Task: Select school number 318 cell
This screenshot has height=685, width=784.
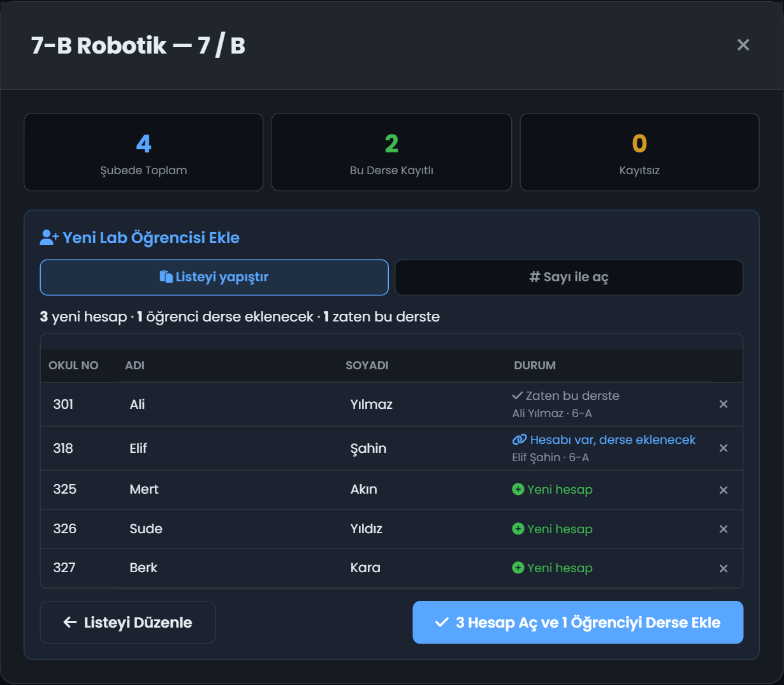Action: click(x=63, y=448)
